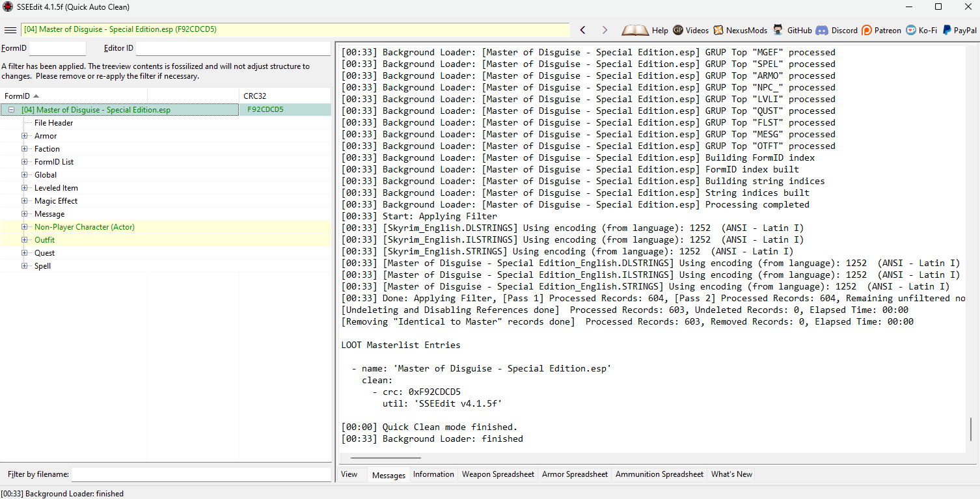Focus the Filter by filename field
Viewport: 980px width, 499px height.
200,474
